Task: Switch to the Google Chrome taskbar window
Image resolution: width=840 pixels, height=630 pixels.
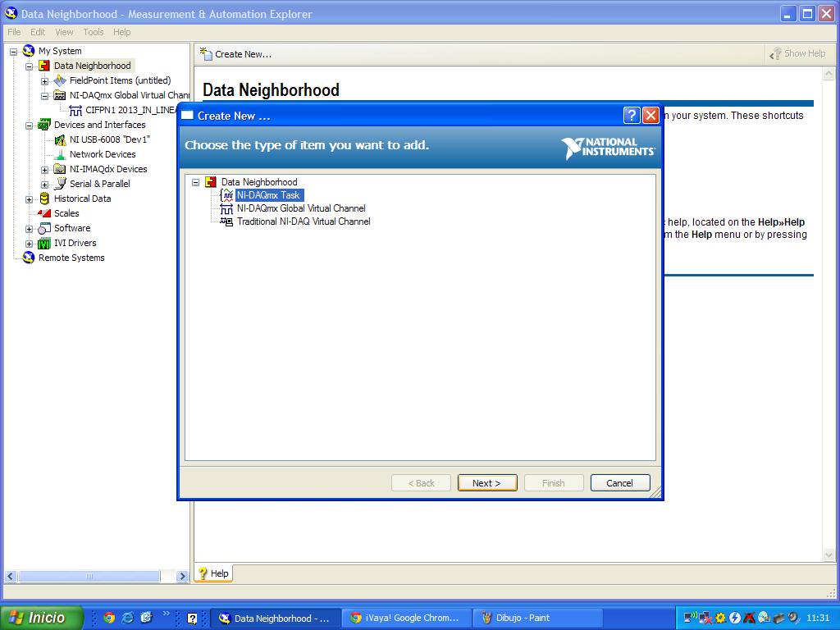Action: (407, 618)
